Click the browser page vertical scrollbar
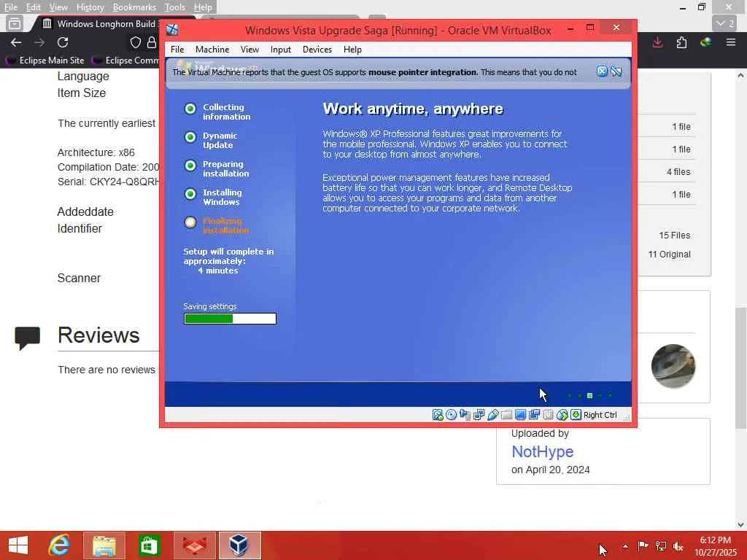The image size is (747, 560). tap(740, 367)
